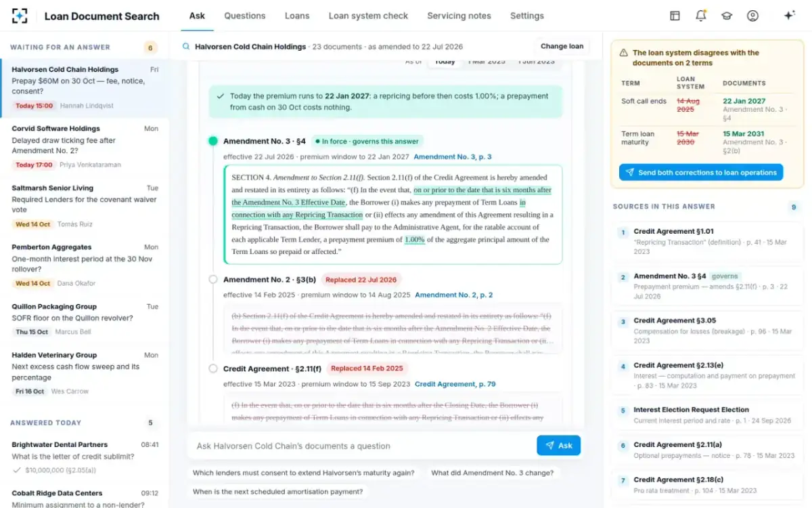812x508 pixels.
Task: Click the sparkle assistant icon
Action: click(x=789, y=16)
